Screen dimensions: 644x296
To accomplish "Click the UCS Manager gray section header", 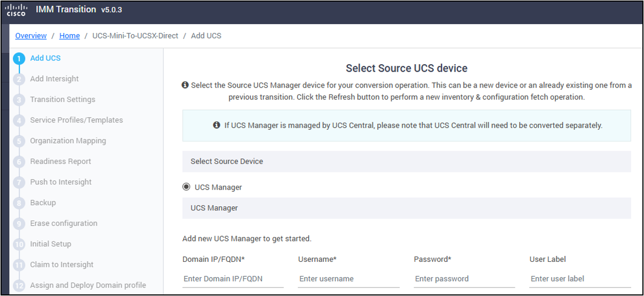I will [407, 208].
